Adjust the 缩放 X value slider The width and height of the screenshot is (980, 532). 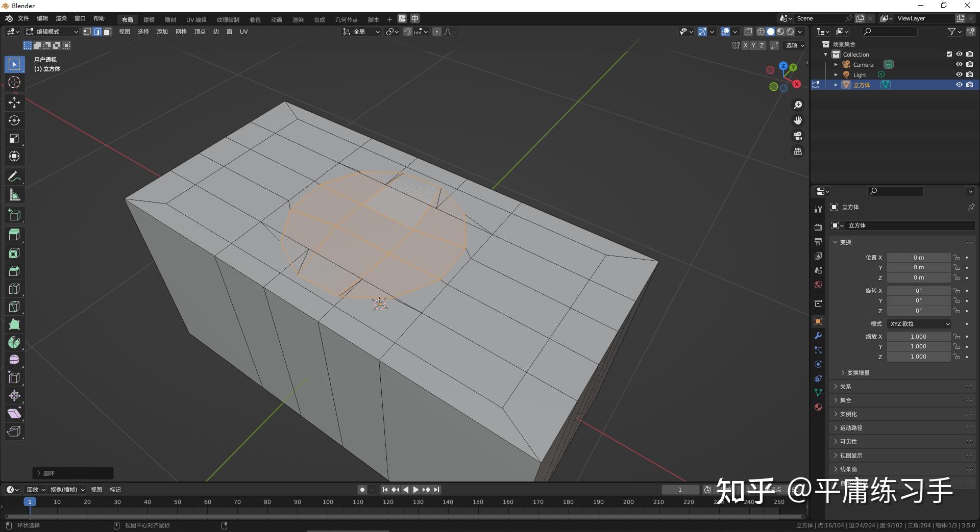(x=918, y=336)
